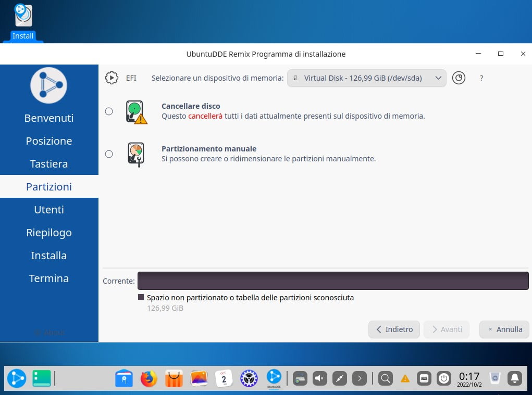The width and height of the screenshot is (532, 395).
Task: Select Tastiera in the installer sidebar
Action: (x=49, y=164)
